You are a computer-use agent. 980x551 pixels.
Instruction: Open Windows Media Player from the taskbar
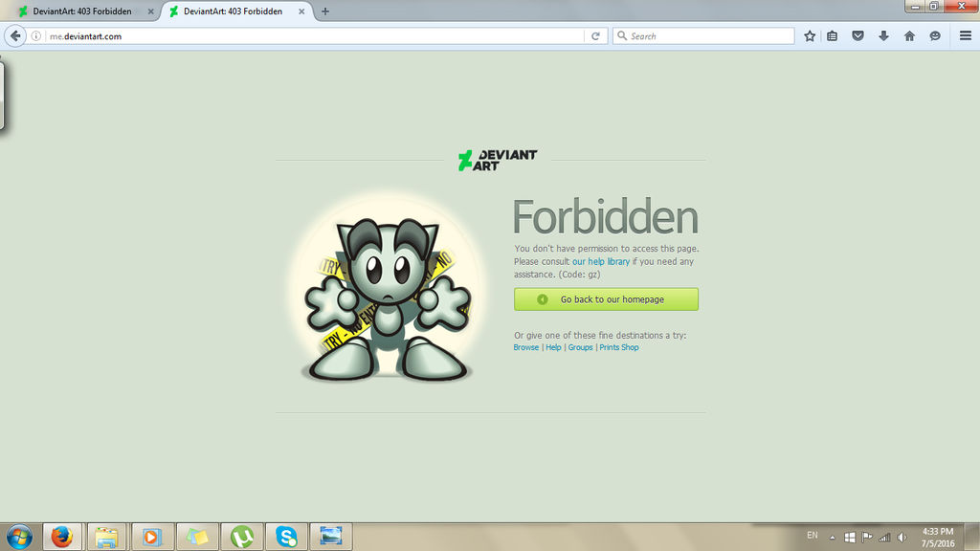(x=151, y=536)
